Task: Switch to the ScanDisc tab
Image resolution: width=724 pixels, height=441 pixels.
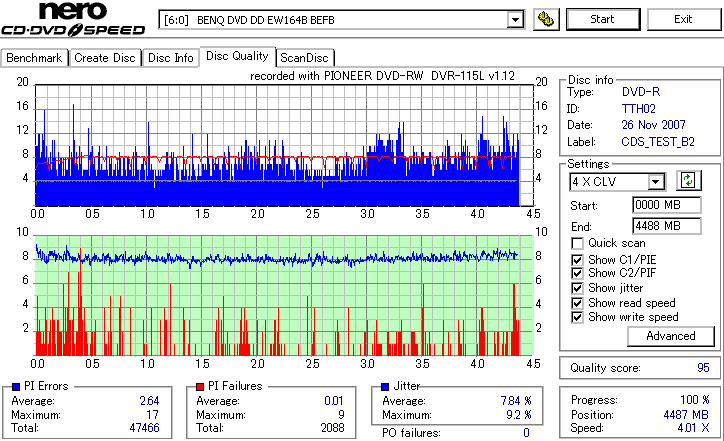Action: 304,58
